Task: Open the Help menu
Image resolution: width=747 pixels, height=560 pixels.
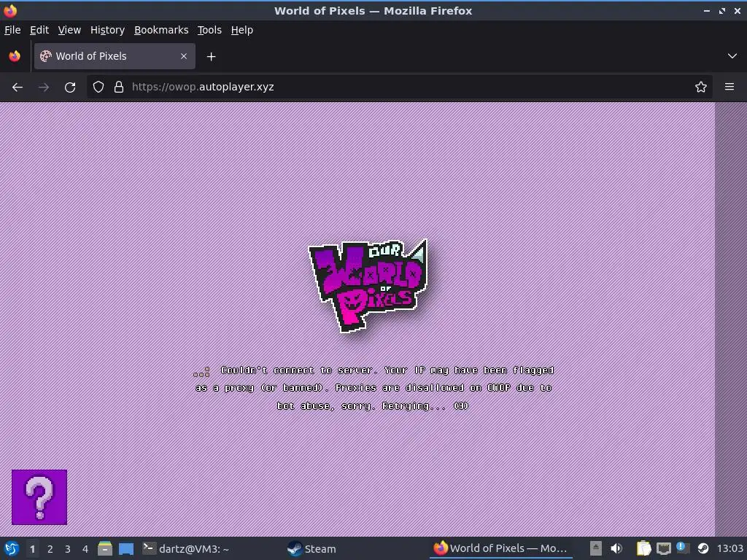Action: [242, 30]
